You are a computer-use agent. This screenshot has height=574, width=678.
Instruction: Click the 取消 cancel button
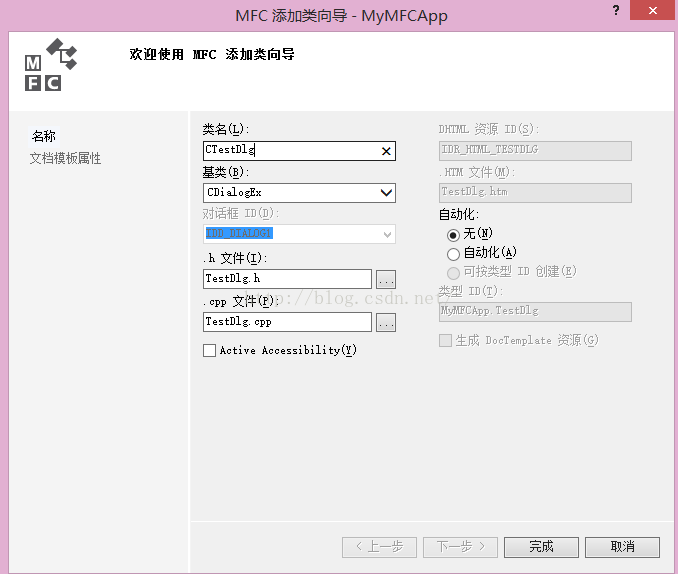coord(623,547)
